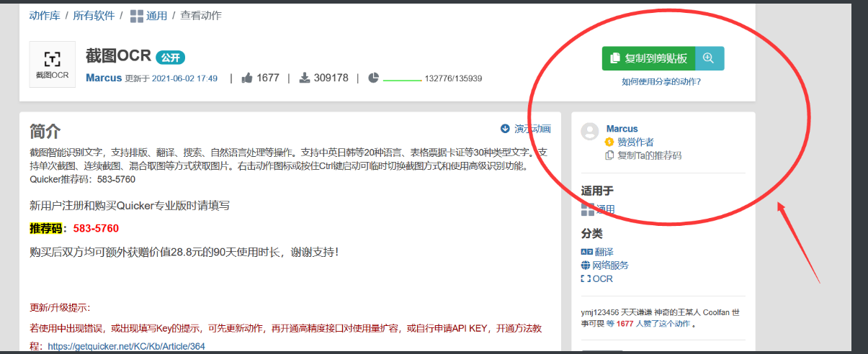Click the 公开 badge next to the title
This screenshot has height=354, width=868.
tap(170, 58)
